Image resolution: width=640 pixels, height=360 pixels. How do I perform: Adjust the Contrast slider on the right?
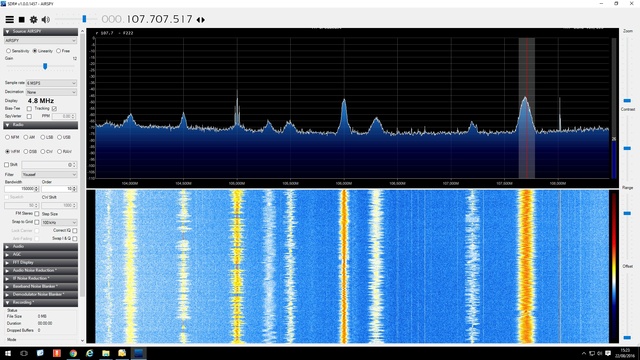(627, 148)
